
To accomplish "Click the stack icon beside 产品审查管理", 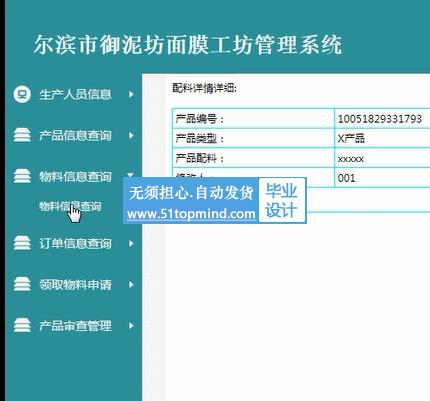I will [22, 325].
